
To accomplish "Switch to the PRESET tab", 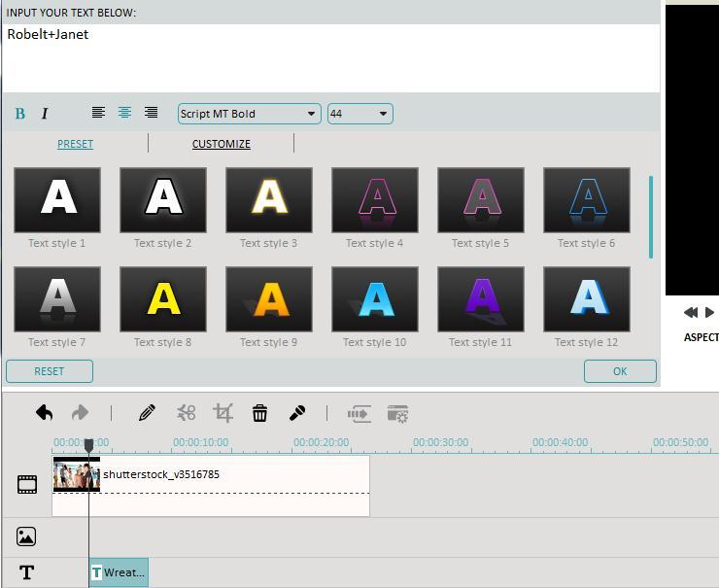I will pyautogui.click(x=75, y=144).
